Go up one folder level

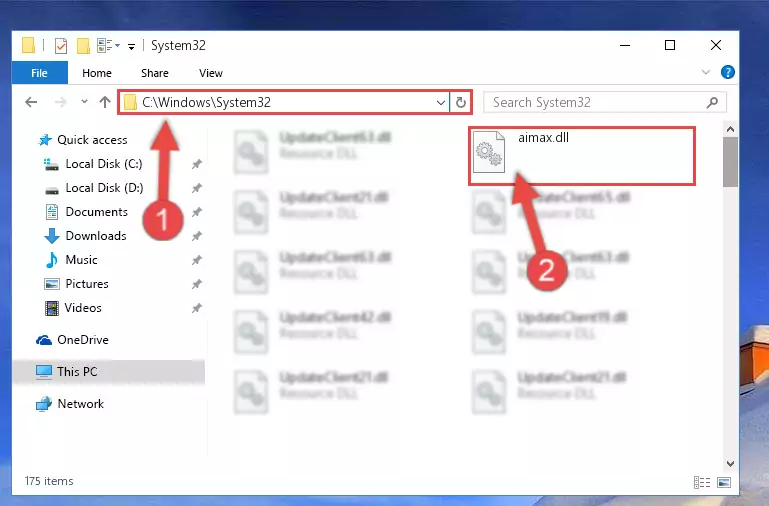click(104, 102)
